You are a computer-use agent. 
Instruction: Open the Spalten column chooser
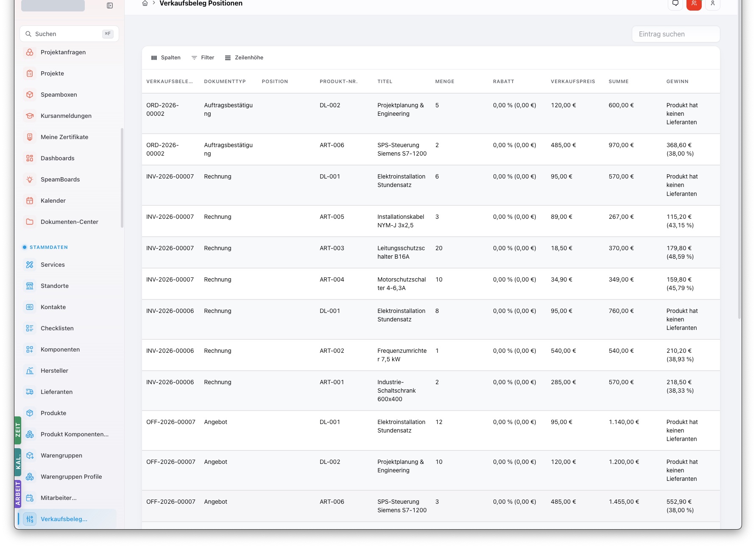point(166,58)
